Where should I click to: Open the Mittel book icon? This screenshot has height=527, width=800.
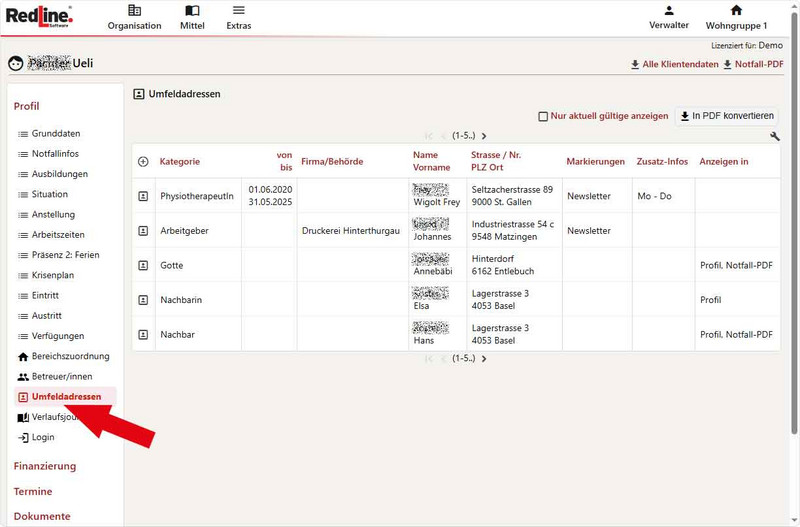(x=192, y=11)
